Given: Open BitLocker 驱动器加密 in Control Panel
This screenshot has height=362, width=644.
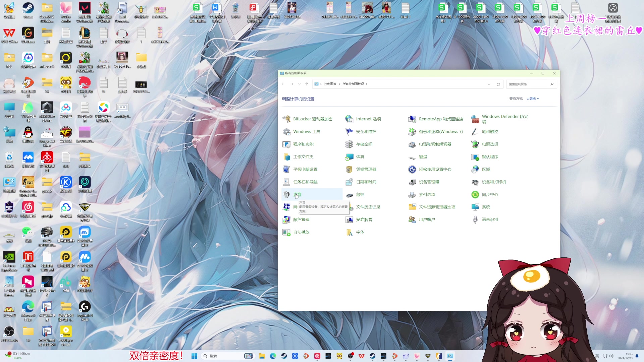Looking at the screenshot, I should [308, 119].
